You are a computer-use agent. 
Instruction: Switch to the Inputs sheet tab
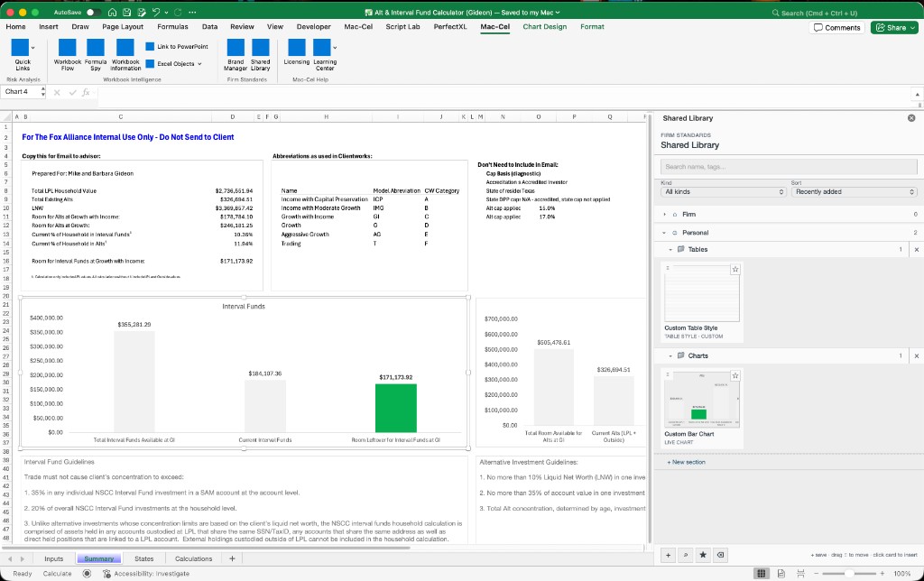coord(53,558)
